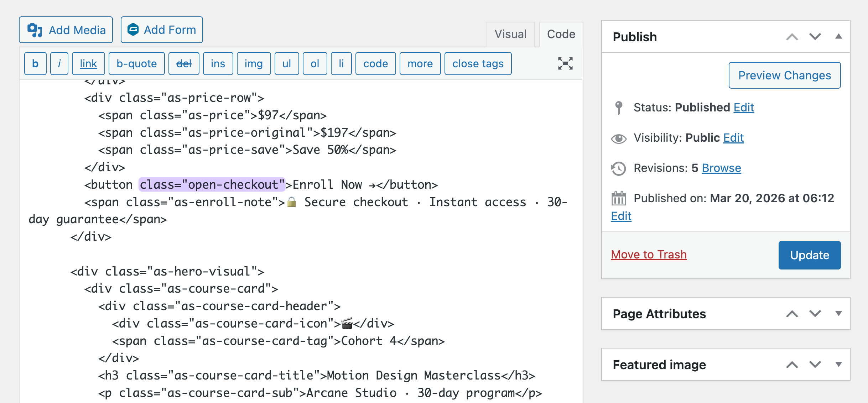This screenshot has width=868, height=403.
Task: Insert bold tag with b button
Action: pyautogui.click(x=35, y=64)
